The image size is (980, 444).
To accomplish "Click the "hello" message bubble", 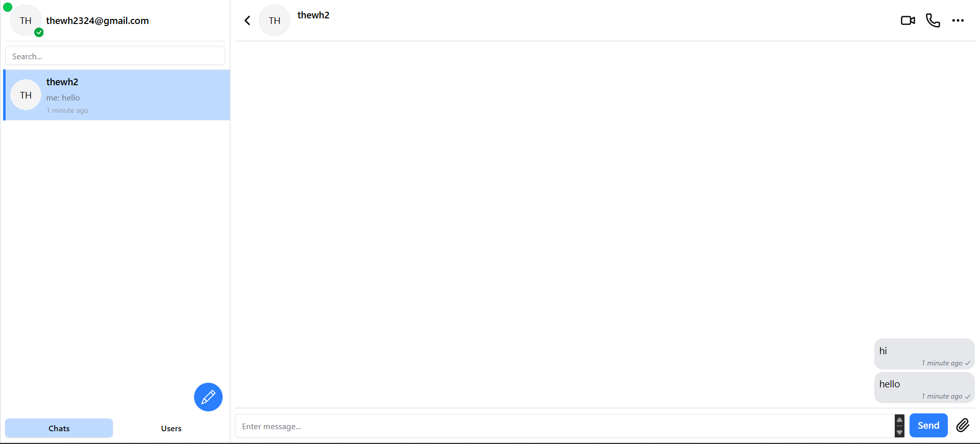I will 924,387.
